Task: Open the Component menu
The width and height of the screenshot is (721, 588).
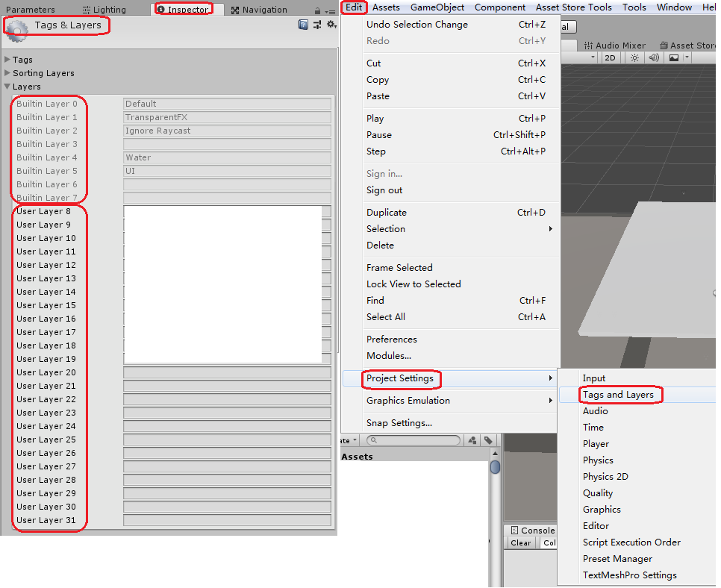Action: pos(500,7)
